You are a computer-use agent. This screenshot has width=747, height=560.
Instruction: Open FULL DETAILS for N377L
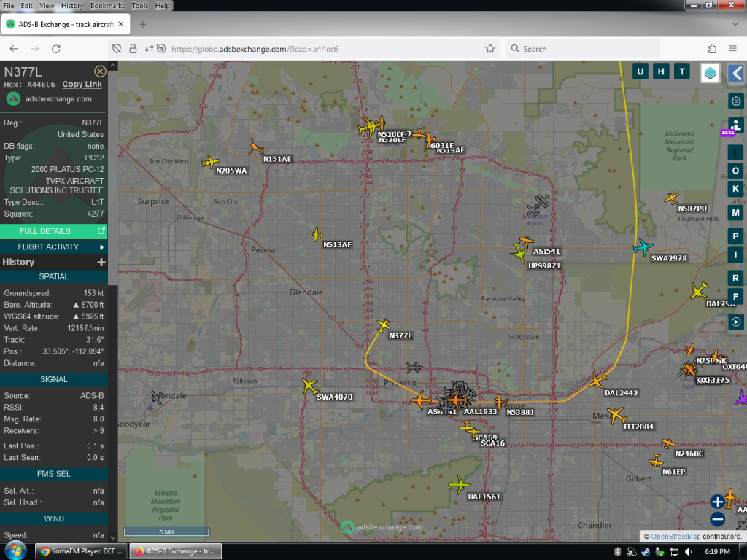53,231
